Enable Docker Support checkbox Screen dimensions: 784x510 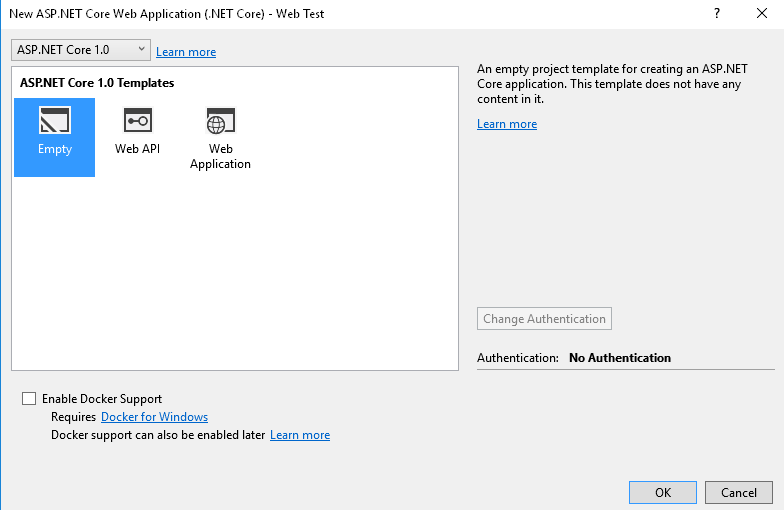click(x=29, y=398)
